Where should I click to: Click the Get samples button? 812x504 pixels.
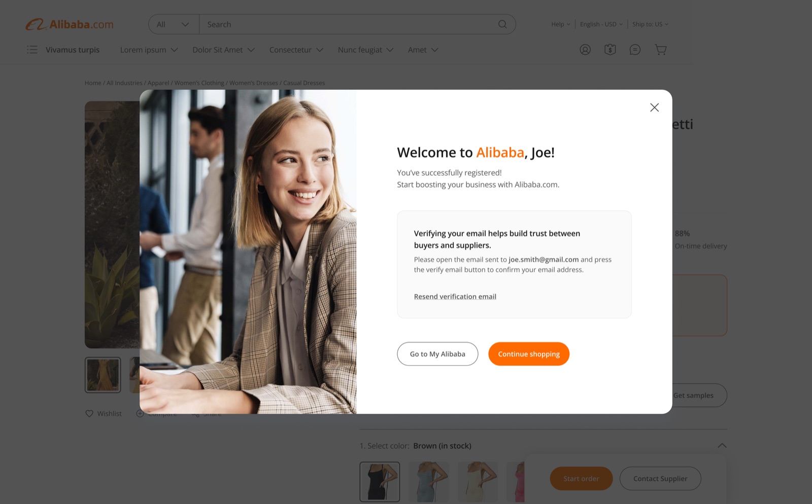pos(693,395)
